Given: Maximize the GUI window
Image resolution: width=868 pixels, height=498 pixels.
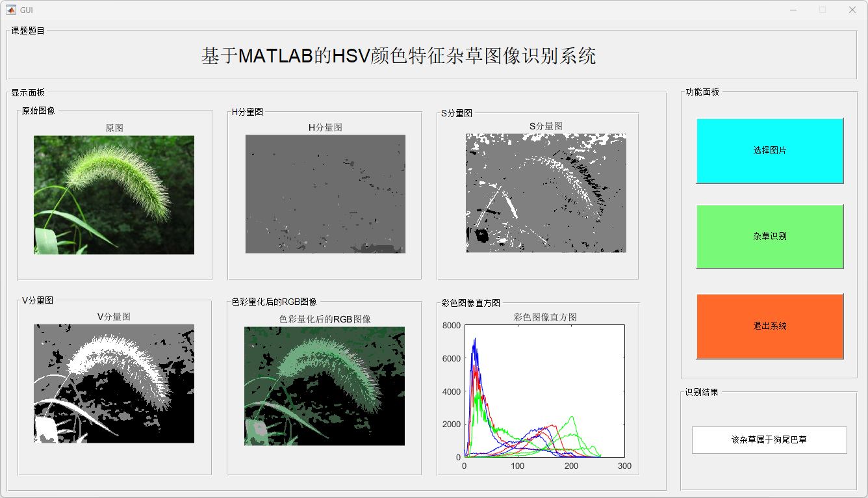Looking at the screenshot, I should [x=823, y=10].
